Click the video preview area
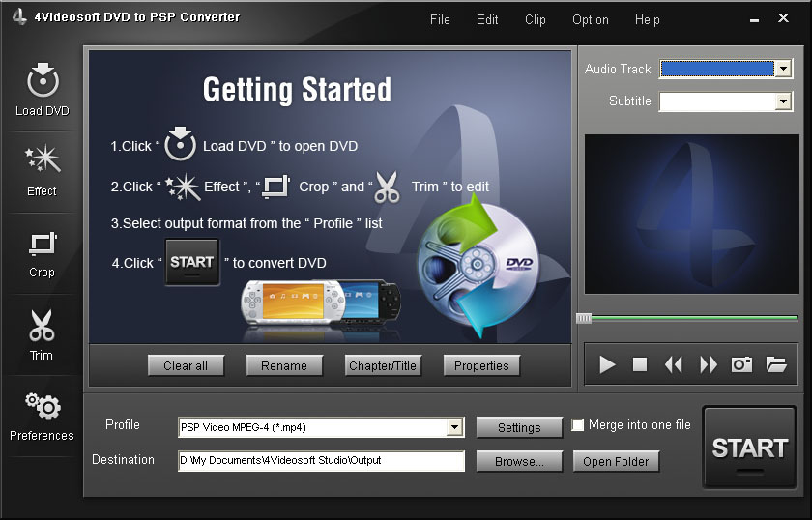 (692, 215)
